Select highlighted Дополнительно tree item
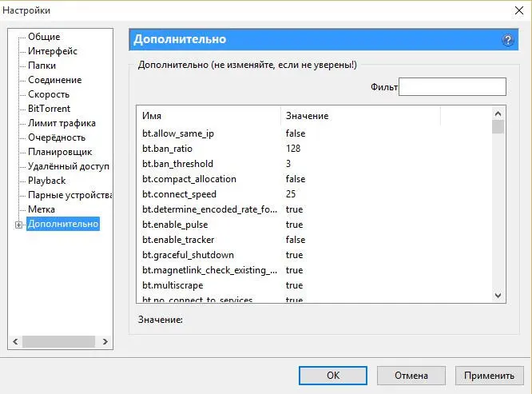The width and height of the screenshot is (532, 394). [x=63, y=224]
